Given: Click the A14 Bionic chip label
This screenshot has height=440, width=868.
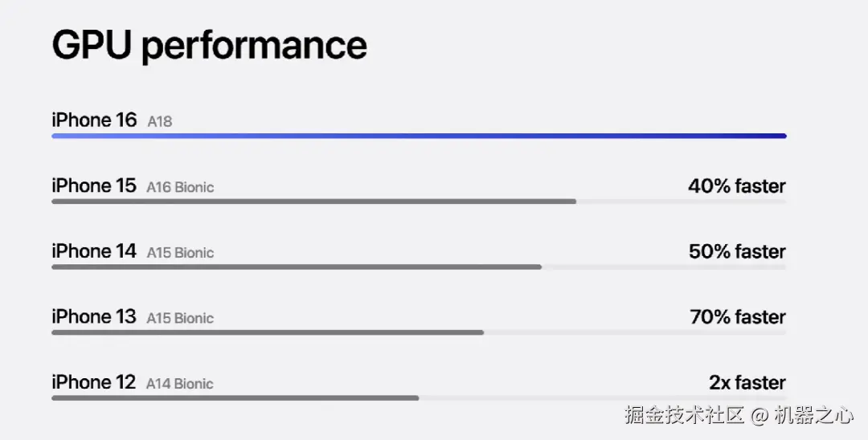Looking at the screenshot, I should pos(179,384).
